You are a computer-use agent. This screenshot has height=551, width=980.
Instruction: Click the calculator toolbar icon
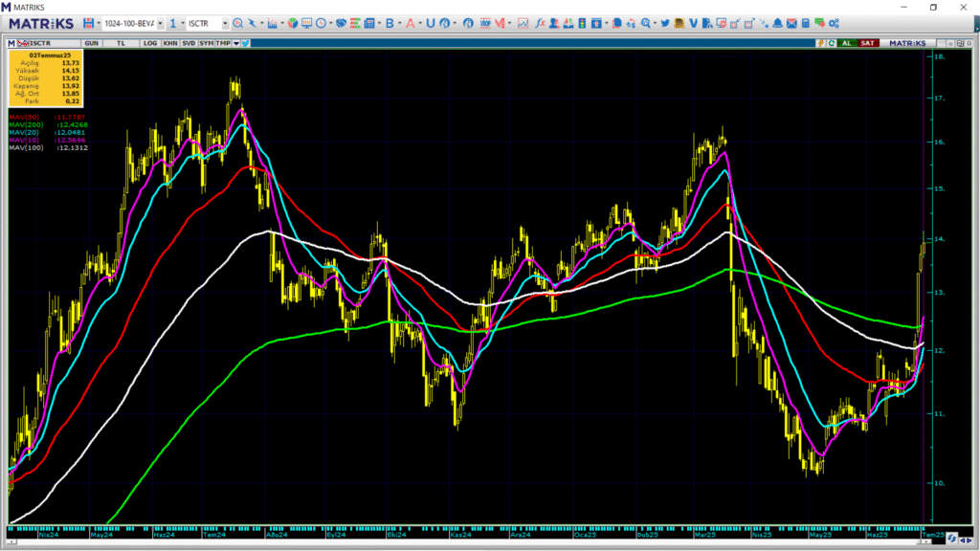click(x=805, y=23)
